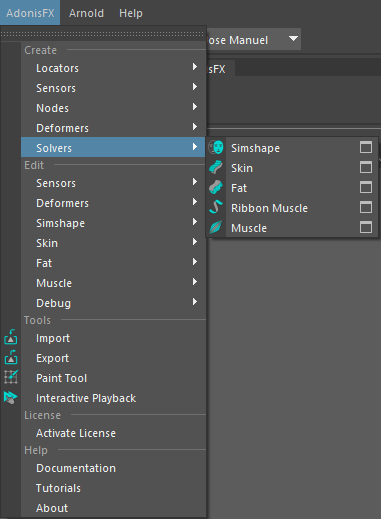Open the Muscle solver option box
Image resolution: width=381 pixels, height=519 pixels.
(366, 227)
